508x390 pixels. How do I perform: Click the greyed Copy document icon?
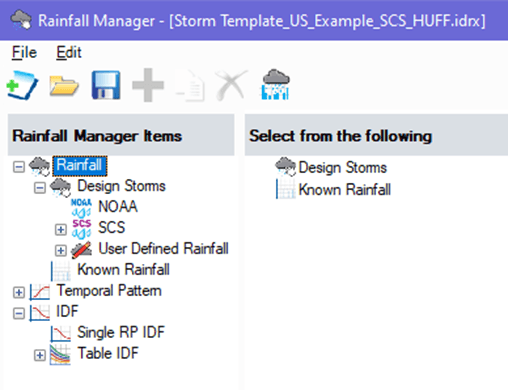click(190, 86)
